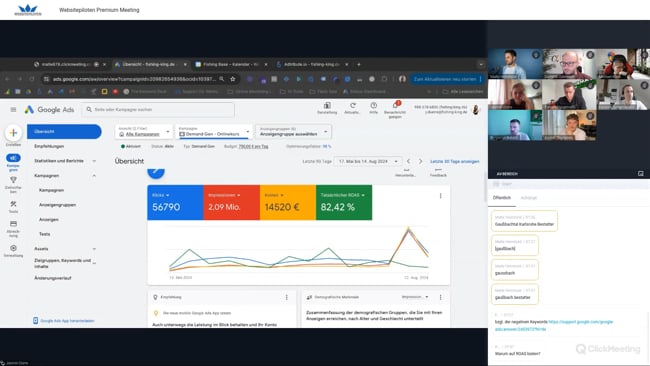
Task: Open the Benachrichtigungen bell icon
Action: click(x=395, y=105)
